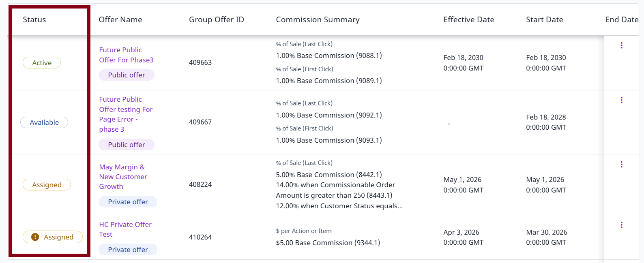Open the three-dot menu for offer 410264
This screenshot has height=263, width=644.
point(621,225)
